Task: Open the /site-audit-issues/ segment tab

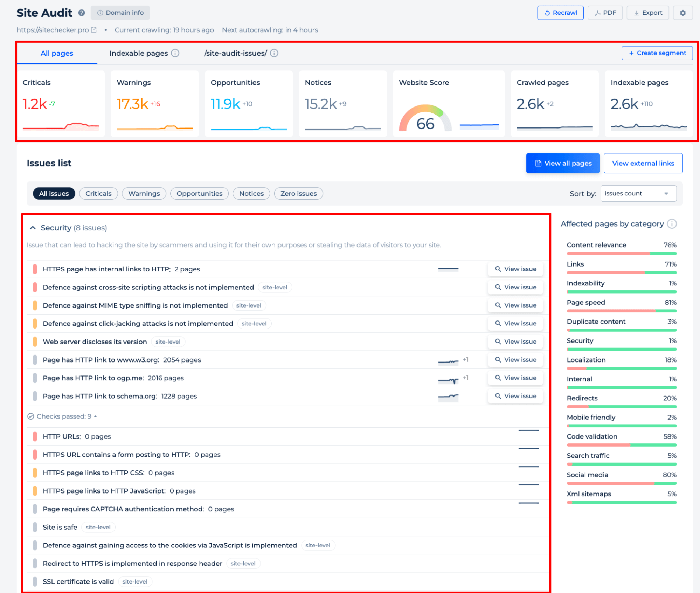Action: pos(235,53)
